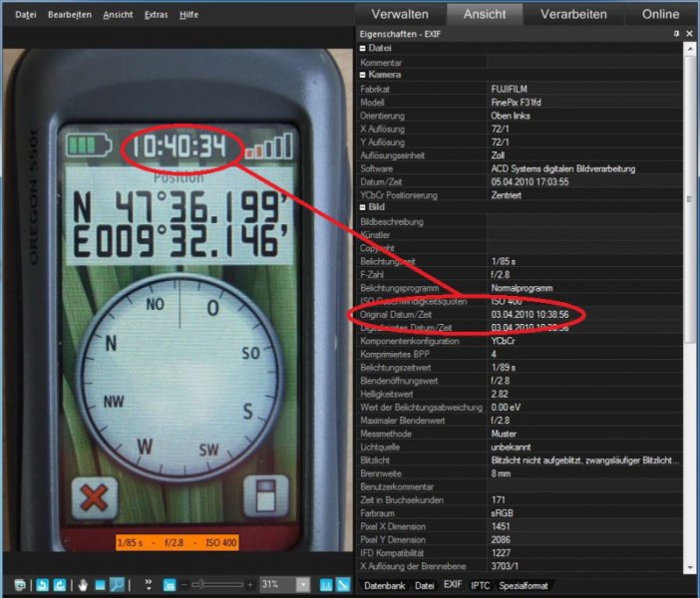
Task: Select the Messmethode value Muster
Action: (504, 434)
